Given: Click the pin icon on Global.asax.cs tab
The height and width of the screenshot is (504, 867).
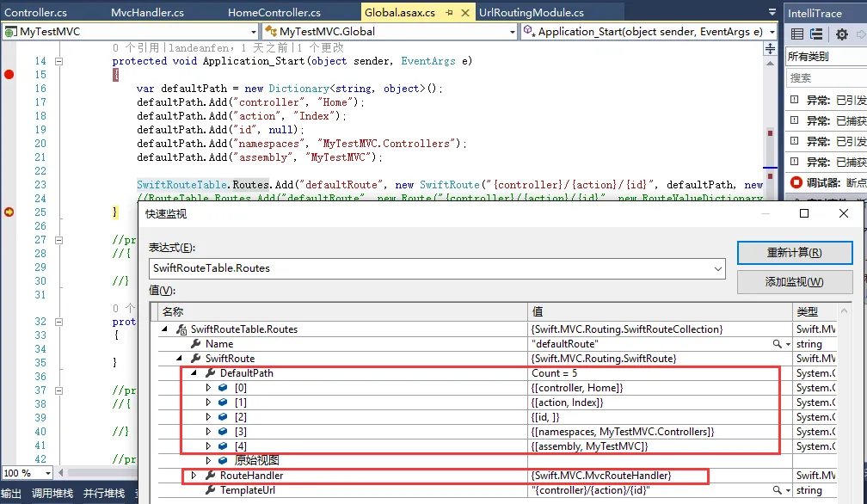Looking at the screenshot, I should pyautogui.click(x=448, y=13).
